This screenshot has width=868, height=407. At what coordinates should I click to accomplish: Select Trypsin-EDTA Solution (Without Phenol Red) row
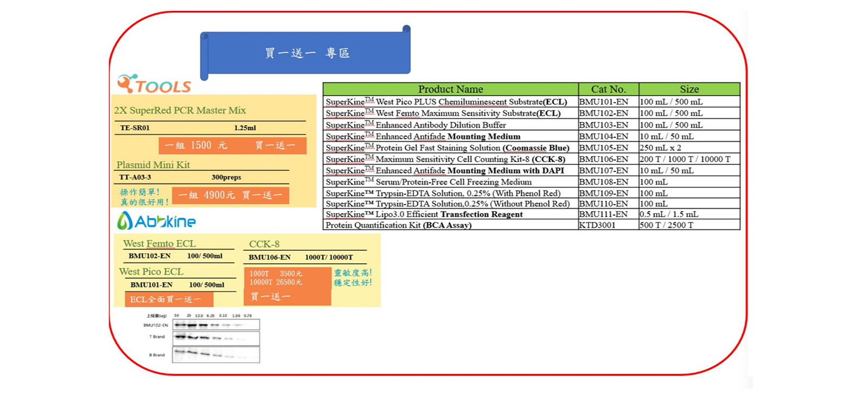[532, 203]
